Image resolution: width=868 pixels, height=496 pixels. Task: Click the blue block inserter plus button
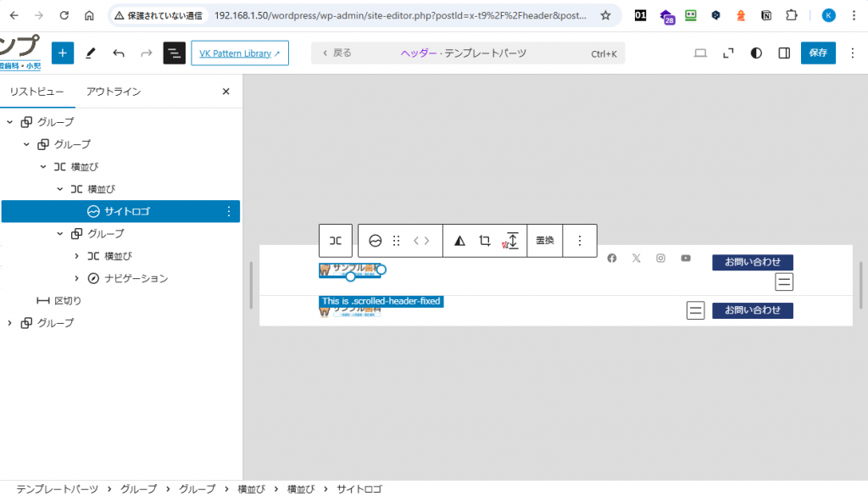point(63,53)
